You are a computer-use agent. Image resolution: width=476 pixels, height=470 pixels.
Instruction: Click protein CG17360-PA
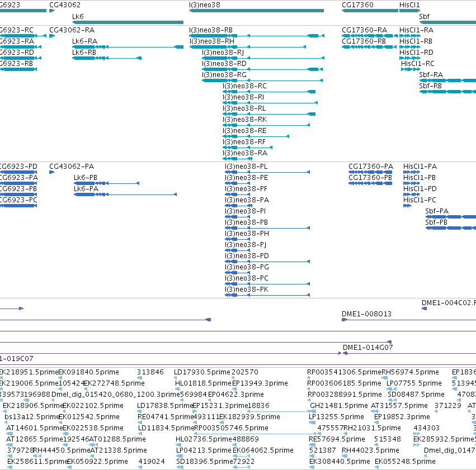pos(371,167)
